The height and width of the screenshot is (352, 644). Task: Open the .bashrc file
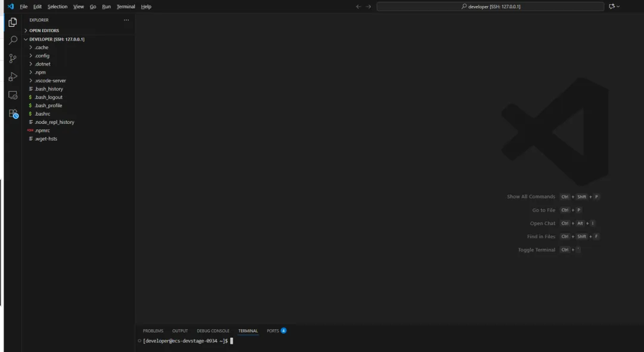[x=79, y=114]
